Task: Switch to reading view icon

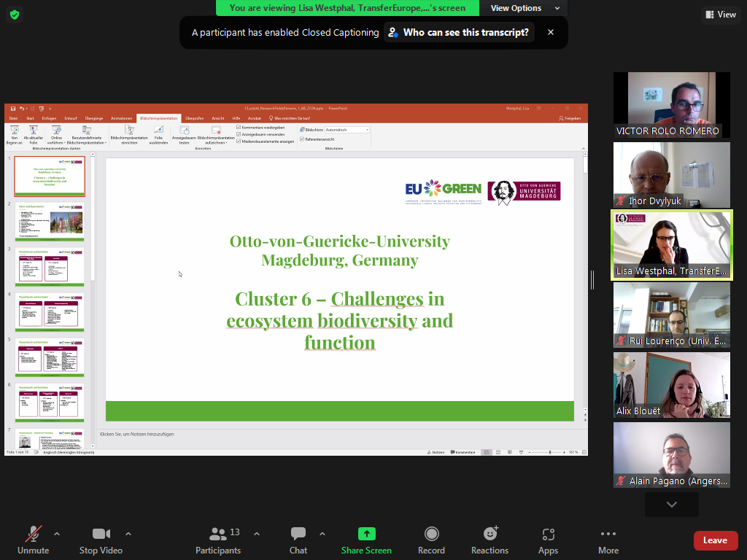Action: (x=510, y=452)
